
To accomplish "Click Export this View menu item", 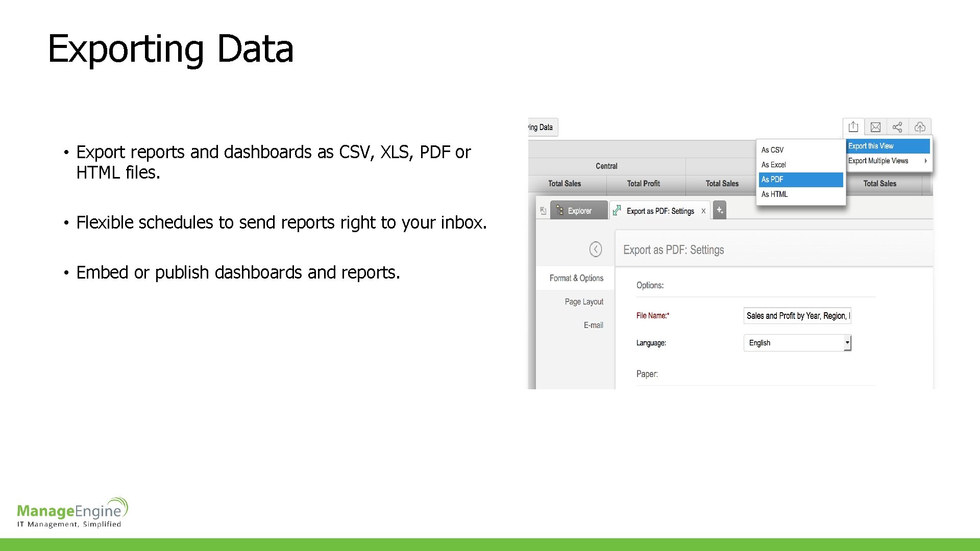I will coord(871,146).
